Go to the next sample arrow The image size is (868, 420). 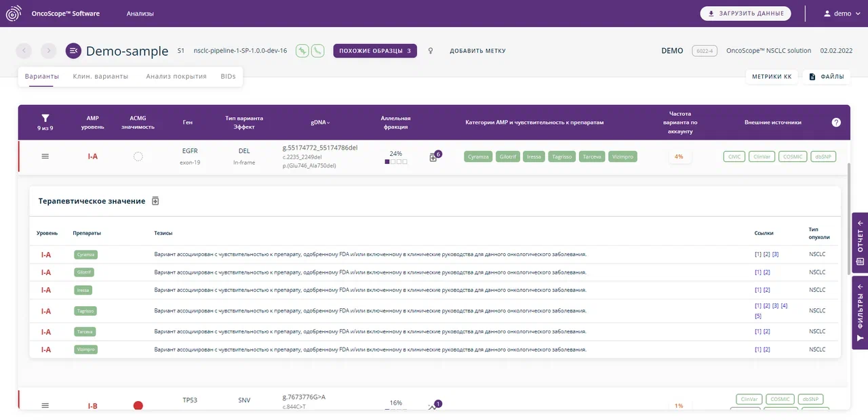click(48, 51)
